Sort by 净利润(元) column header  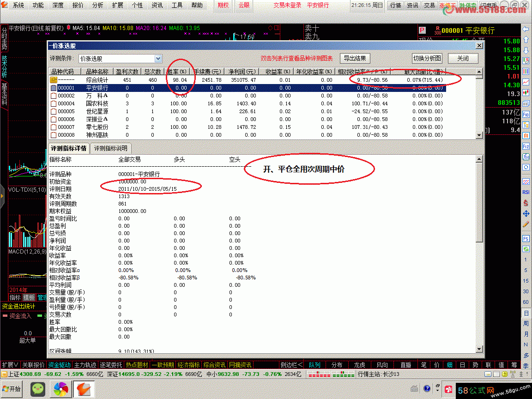(x=242, y=72)
